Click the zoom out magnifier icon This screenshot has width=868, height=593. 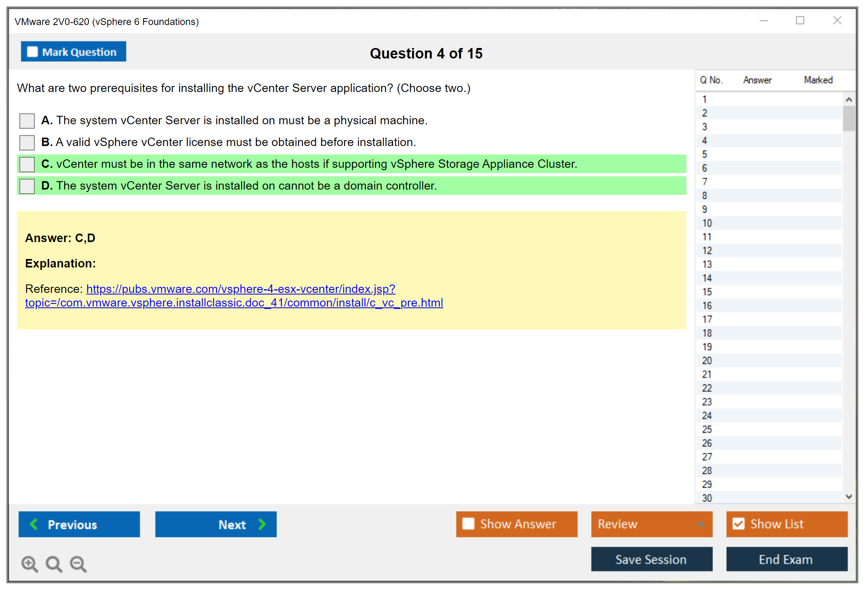click(x=78, y=564)
